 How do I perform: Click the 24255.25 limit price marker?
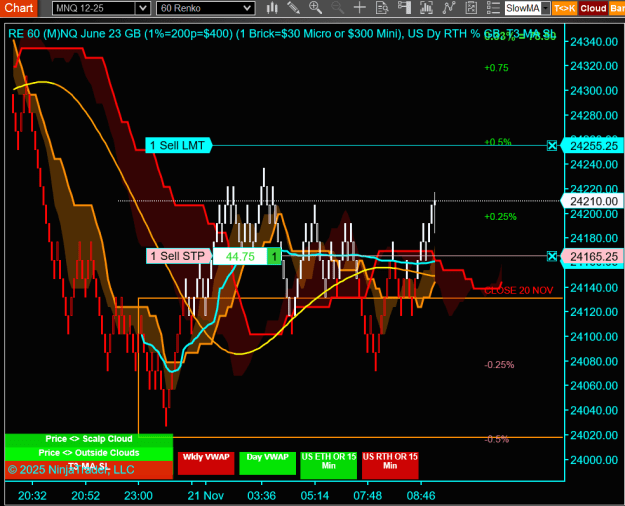click(593, 146)
